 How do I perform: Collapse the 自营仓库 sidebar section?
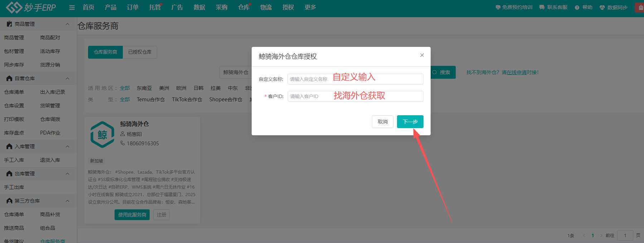click(x=67, y=78)
